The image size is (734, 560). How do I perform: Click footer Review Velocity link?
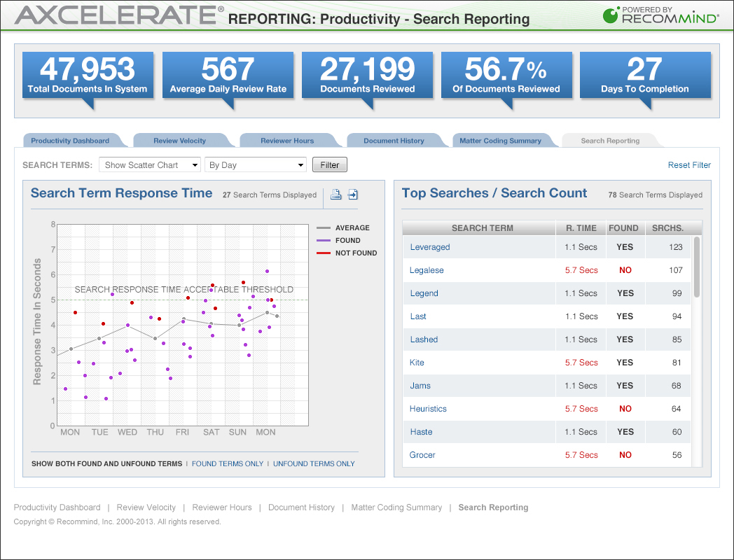pos(146,507)
